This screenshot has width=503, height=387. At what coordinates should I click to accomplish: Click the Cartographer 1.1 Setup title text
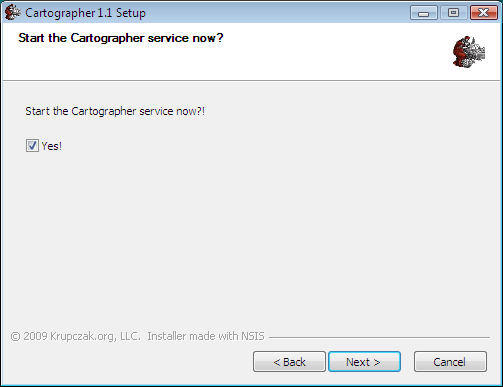(85, 13)
